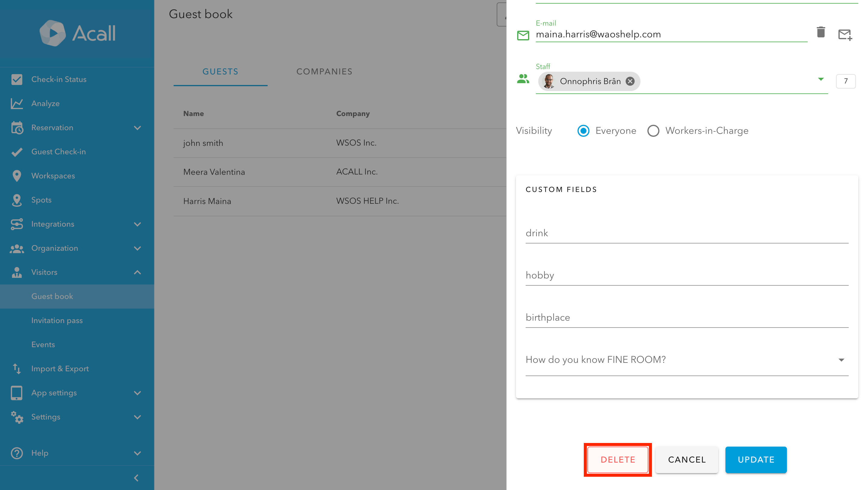Click the CANCEL button
The width and height of the screenshot is (868, 490).
tap(687, 460)
